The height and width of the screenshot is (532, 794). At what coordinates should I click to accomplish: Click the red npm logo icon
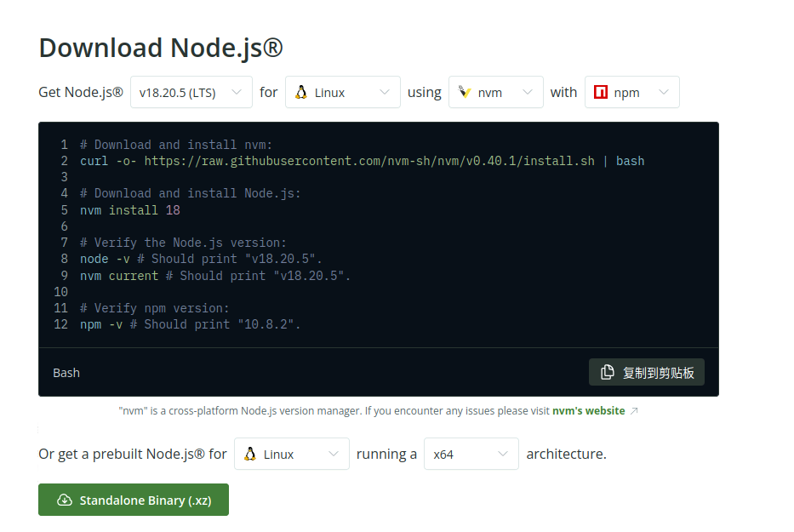coord(600,93)
